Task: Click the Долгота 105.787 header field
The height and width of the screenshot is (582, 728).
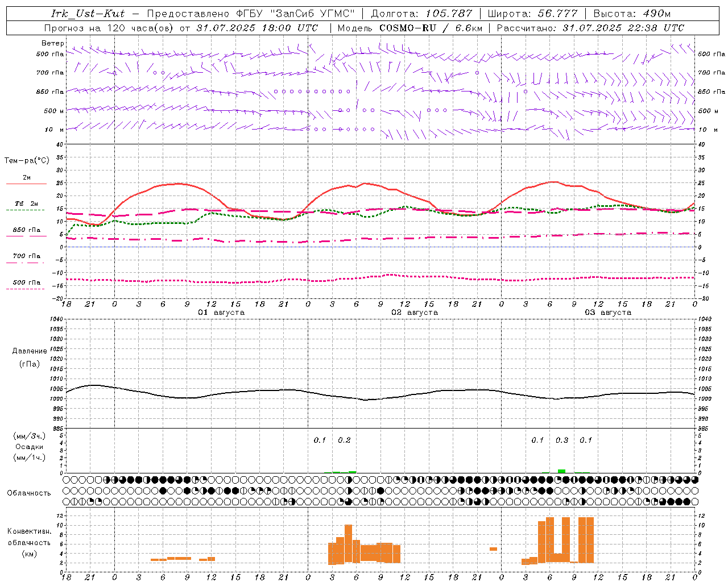Action: pyautogui.click(x=421, y=14)
